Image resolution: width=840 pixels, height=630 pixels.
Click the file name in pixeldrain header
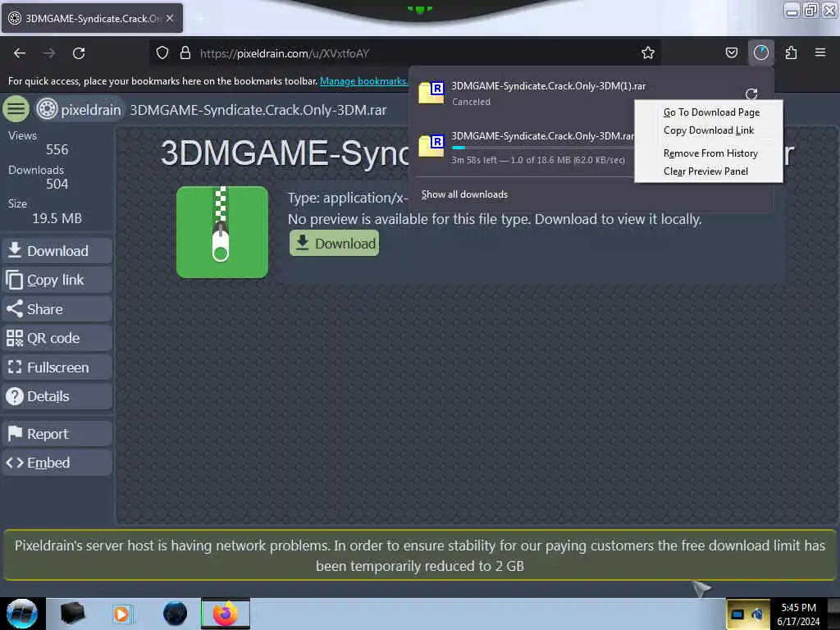tap(258, 110)
